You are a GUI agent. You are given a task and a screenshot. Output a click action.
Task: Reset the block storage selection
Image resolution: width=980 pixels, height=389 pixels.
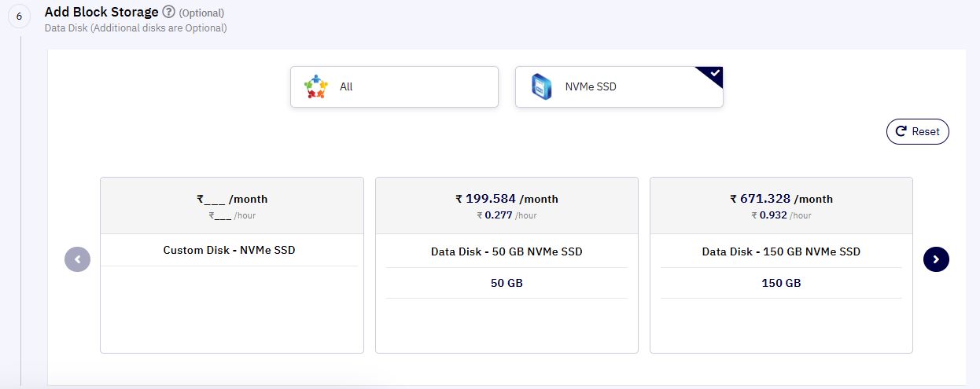(x=918, y=132)
